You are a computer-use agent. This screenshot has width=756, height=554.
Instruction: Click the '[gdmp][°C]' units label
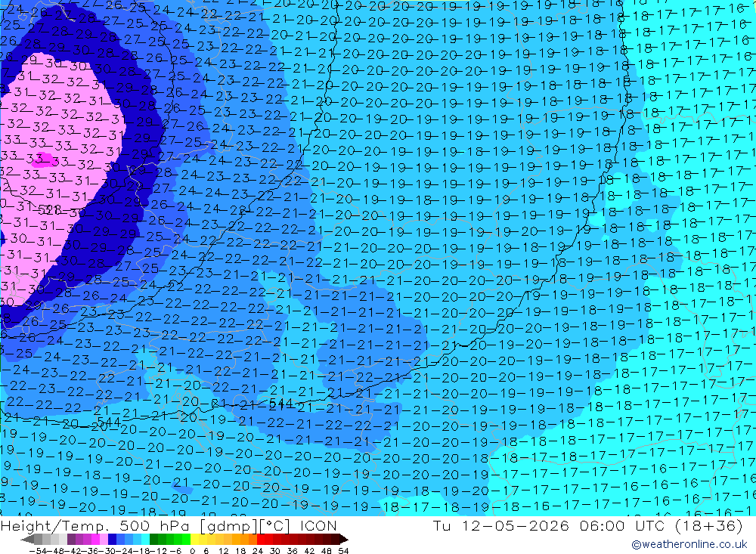pos(246,525)
